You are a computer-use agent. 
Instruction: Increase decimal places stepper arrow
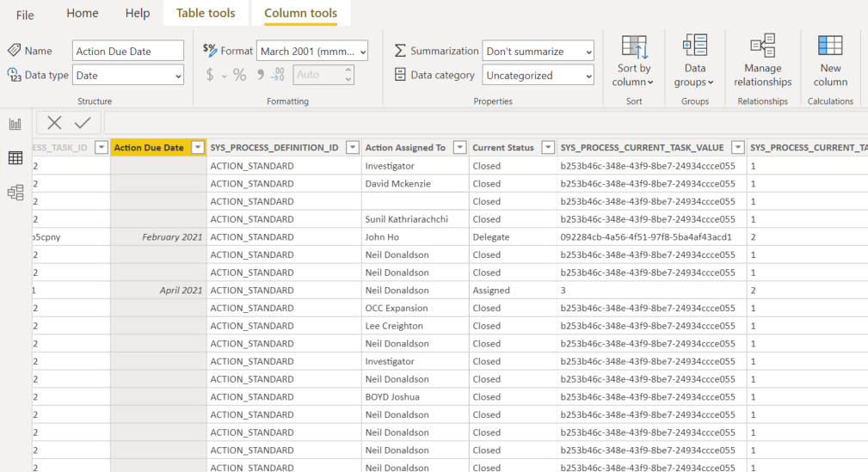tap(348, 70)
